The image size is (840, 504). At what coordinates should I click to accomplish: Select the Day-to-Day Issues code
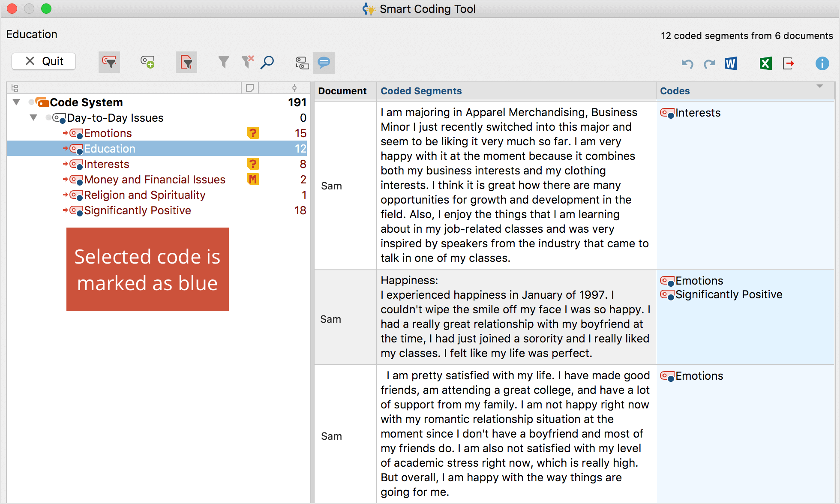tap(115, 118)
